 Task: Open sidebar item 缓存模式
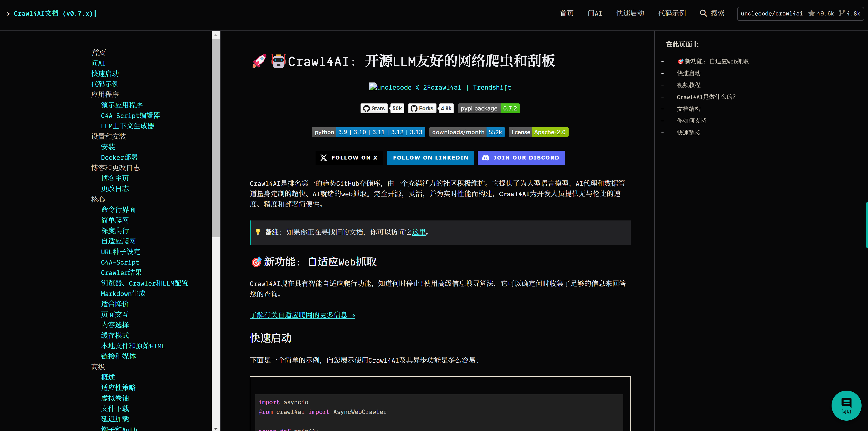(x=115, y=335)
